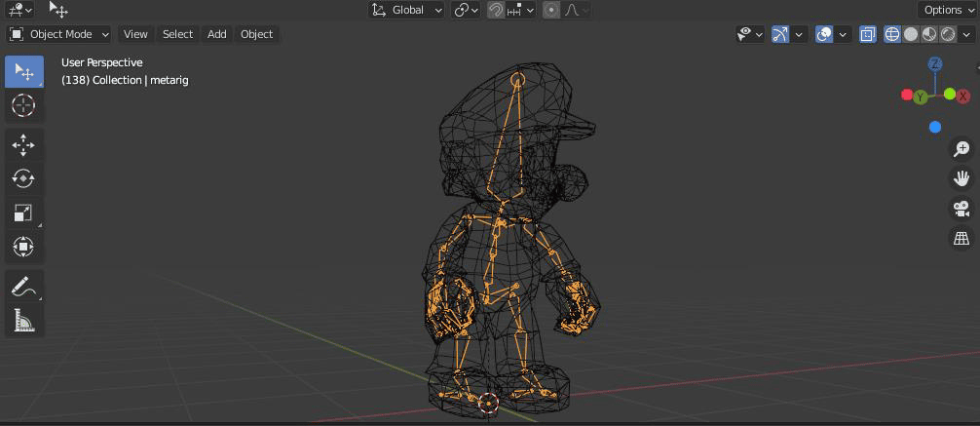Open the Object Mode dropdown
The image size is (980, 426).
point(58,34)
